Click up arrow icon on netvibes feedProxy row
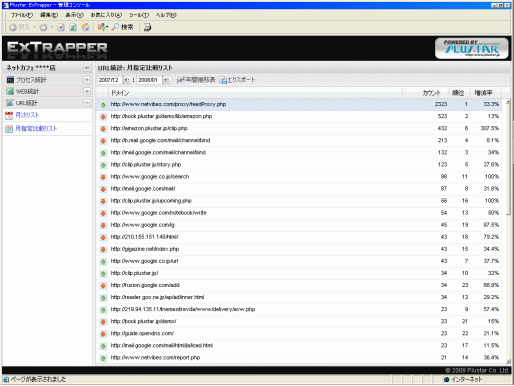This screenshot has width=514, height=386. tap(103, 105)
